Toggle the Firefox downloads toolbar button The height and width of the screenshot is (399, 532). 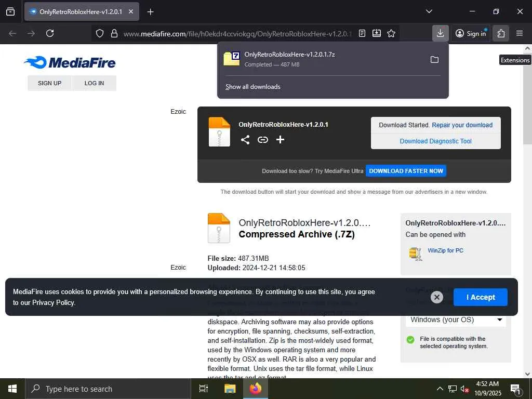pyautogui.click(x=441, y=33)
